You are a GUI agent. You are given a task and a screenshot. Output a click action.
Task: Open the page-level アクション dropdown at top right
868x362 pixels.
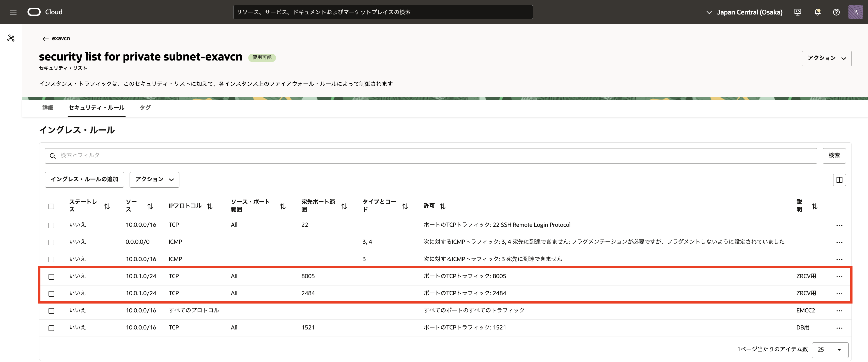[x=826, y=58]
